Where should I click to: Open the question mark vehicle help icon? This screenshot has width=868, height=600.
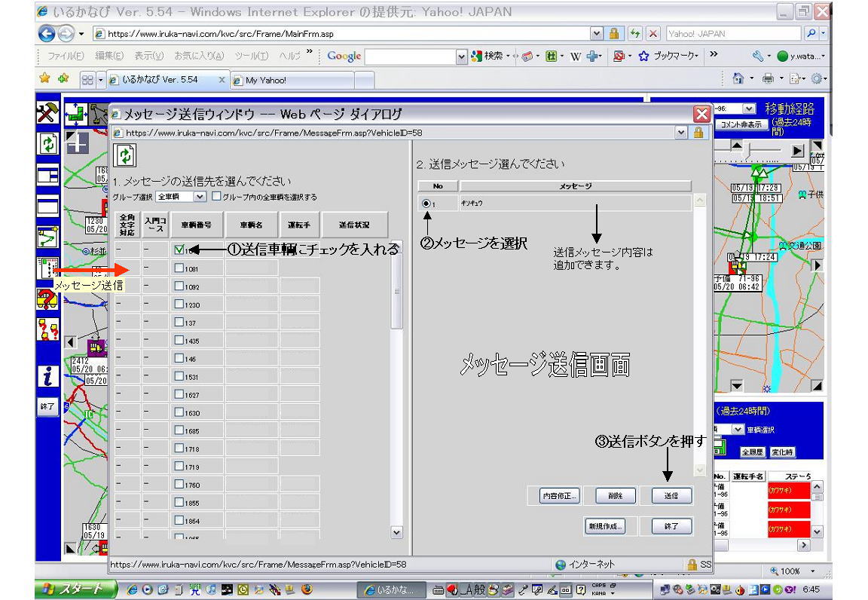click(x=47, y=299)
